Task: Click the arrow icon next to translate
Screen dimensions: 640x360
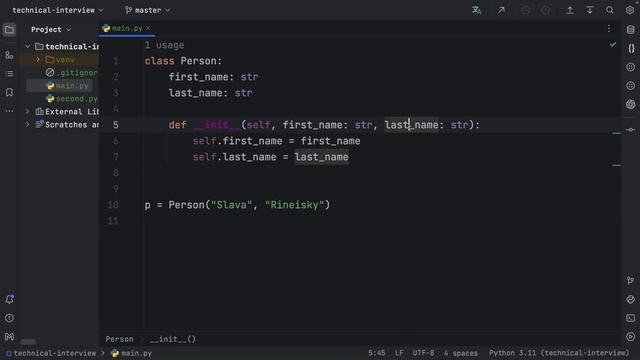Action: 501,10
